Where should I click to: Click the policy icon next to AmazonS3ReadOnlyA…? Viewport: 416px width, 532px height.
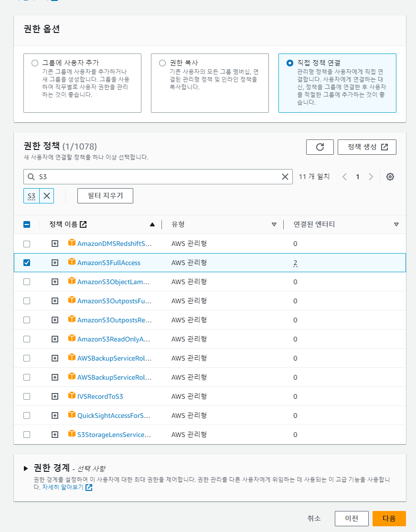(x=72, y=338)
